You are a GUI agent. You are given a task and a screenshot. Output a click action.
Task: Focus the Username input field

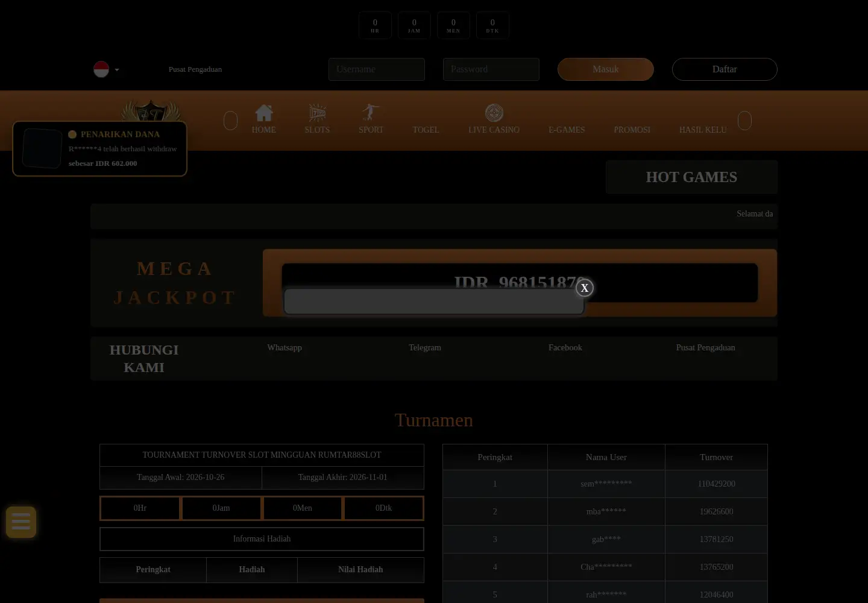tap(377, 69)
